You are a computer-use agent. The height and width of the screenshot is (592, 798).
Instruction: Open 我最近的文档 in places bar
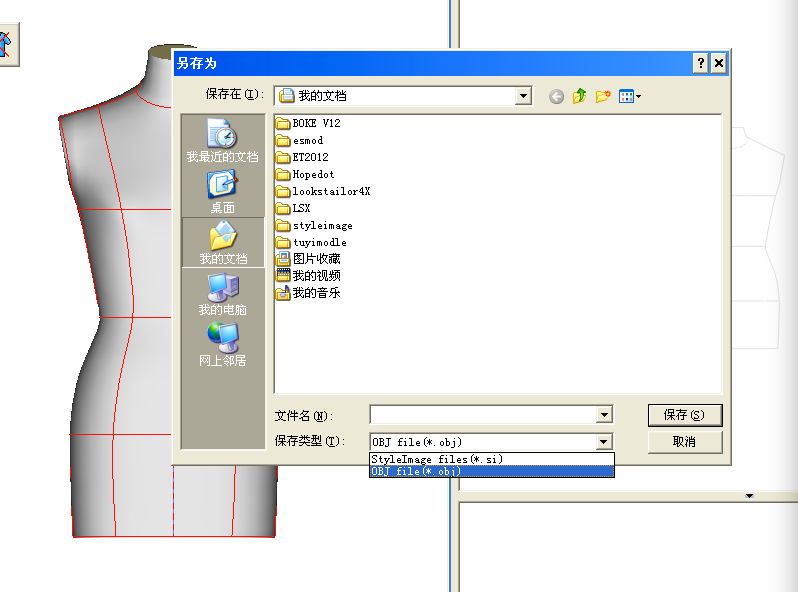pos(223,140)
